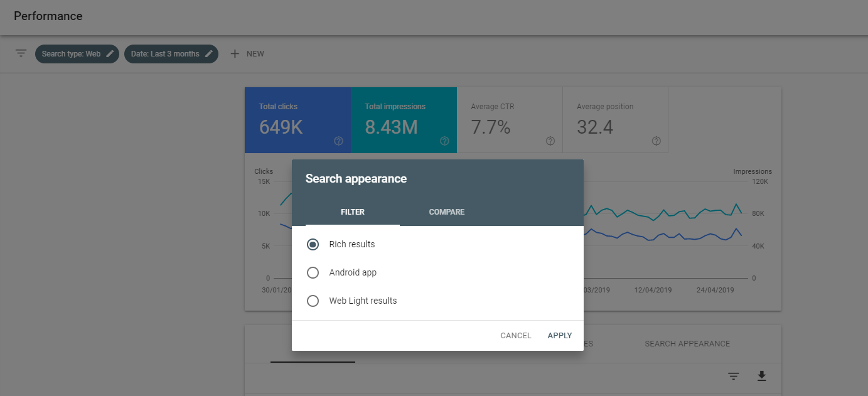Open help icon on Average CTR card
This screenshot has width=868, height=396.
pos(550,141)
